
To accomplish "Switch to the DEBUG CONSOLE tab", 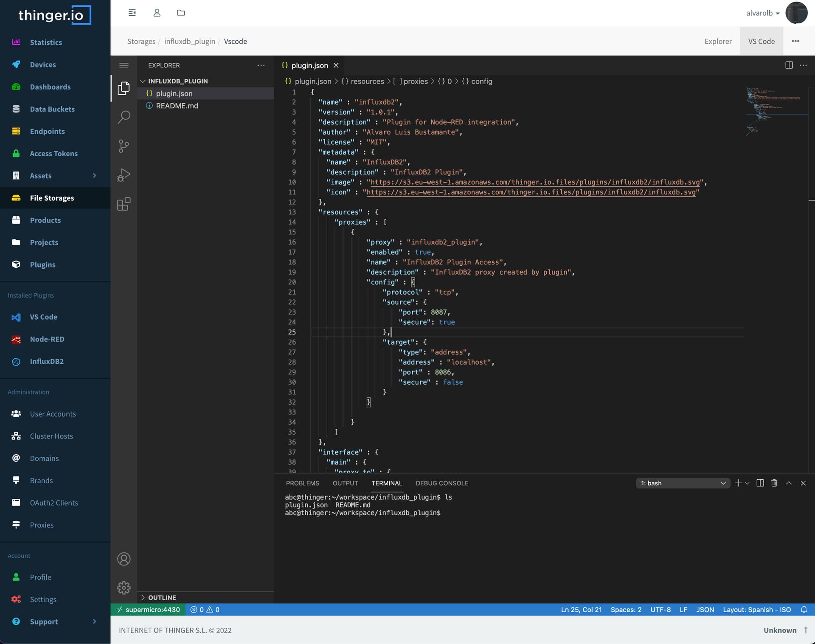I will [x=442, y=483].
